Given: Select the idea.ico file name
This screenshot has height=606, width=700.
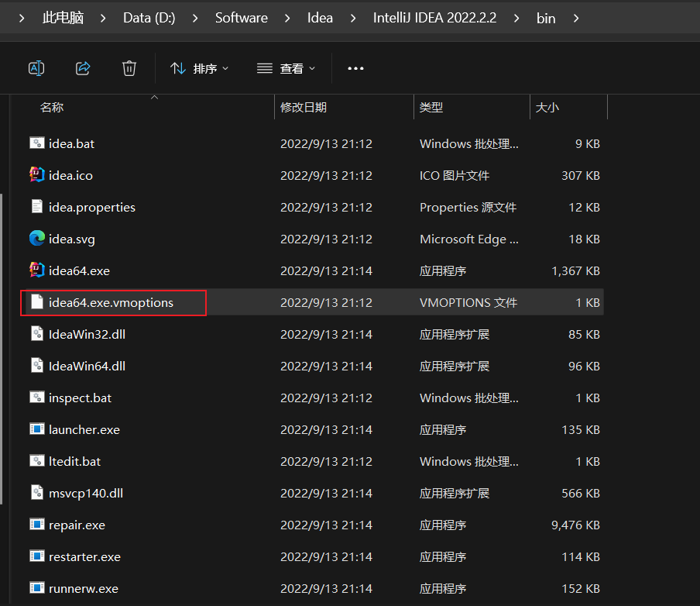Looking at the screenshot, I should pos(70,175).
